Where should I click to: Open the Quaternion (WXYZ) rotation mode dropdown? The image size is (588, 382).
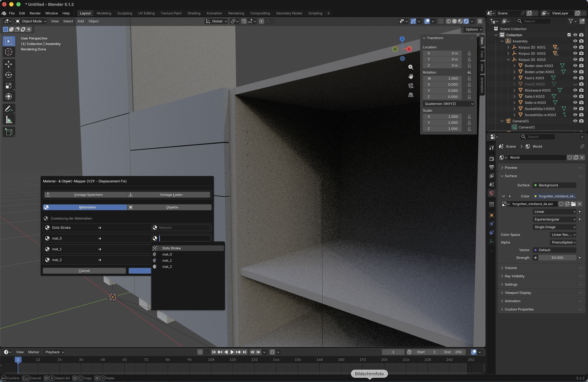(x=449, y=104)
